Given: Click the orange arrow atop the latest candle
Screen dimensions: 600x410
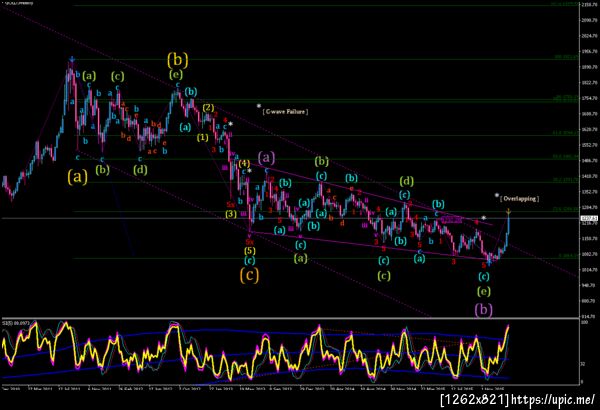Looking at the screenshot, I should click(x=509, y=211).
